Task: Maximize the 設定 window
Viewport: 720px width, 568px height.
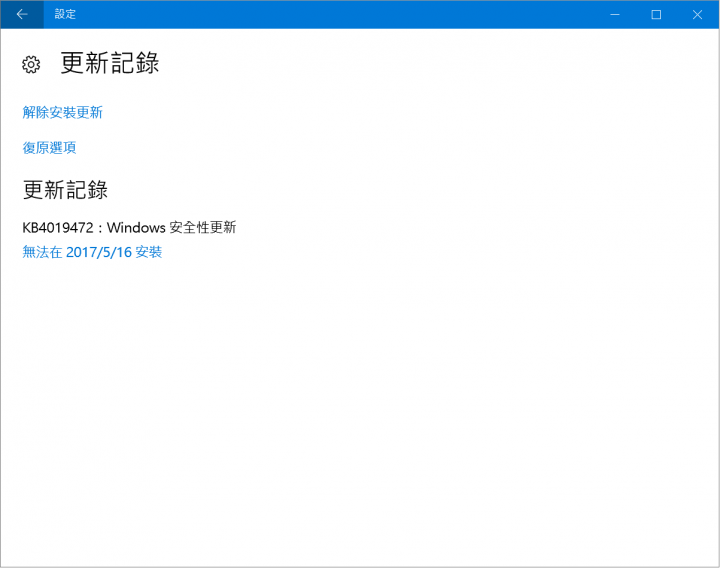Action: (x=656, y=15)
